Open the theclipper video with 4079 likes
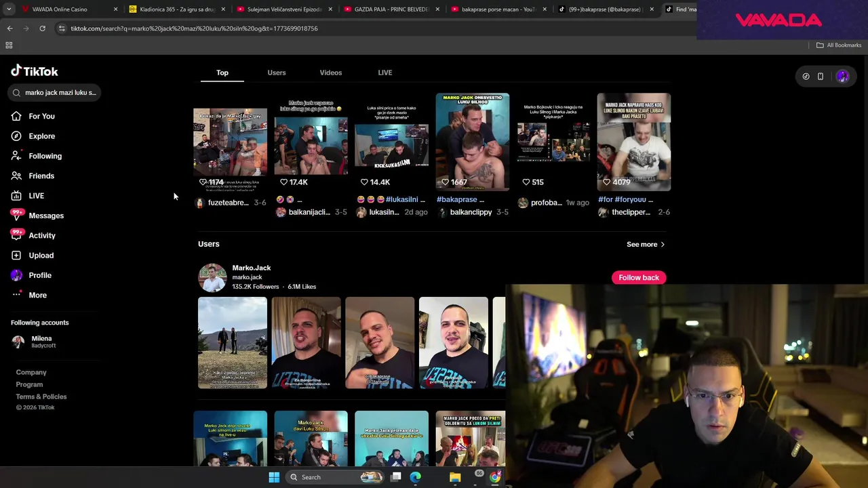This screenshot has height=488, width=868. [634, 142]
